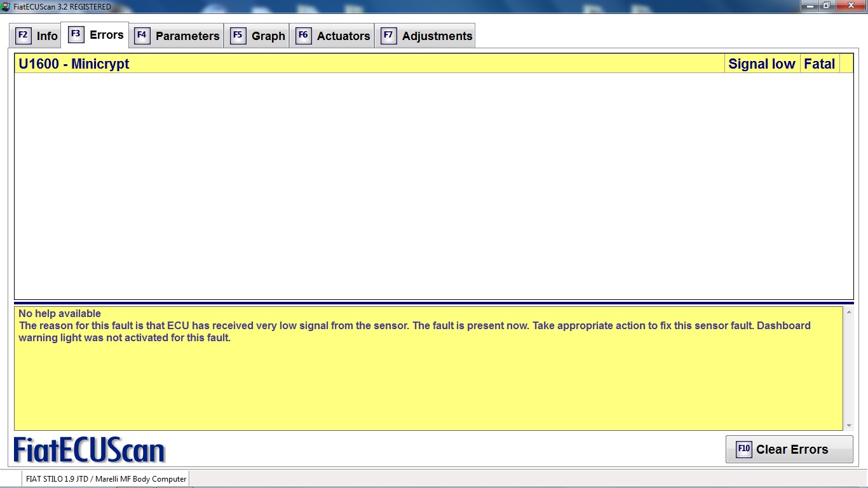Click the Clear Errors button
Screen dimensions: 868x488
tap(789, 449)
